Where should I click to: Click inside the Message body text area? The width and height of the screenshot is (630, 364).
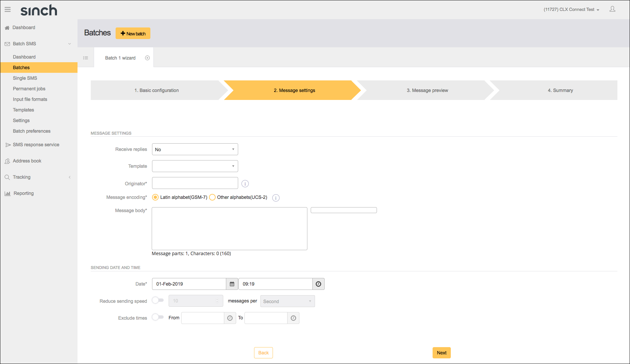pos(229,228)
